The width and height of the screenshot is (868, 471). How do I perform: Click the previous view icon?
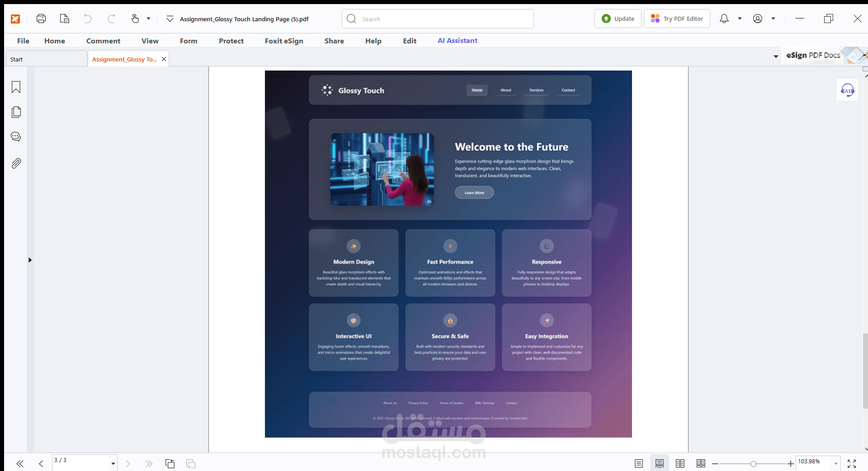170,463
